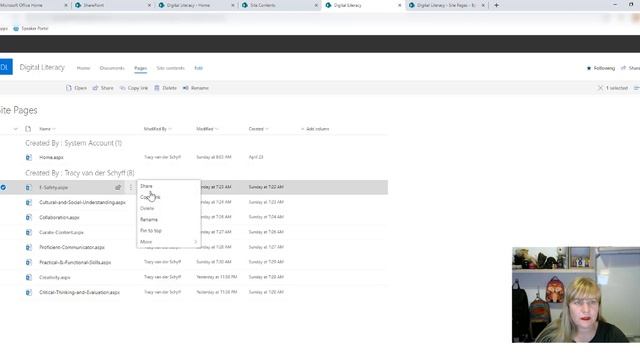
Task: Go to Documents in site navigation
Action: [112, 68]
